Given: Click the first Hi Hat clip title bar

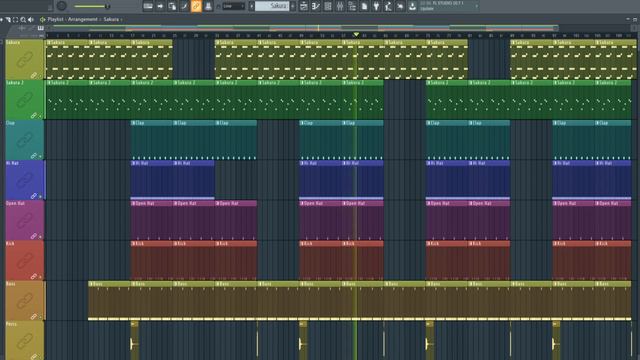Looking at the screenshot, I should coord(152,163).
